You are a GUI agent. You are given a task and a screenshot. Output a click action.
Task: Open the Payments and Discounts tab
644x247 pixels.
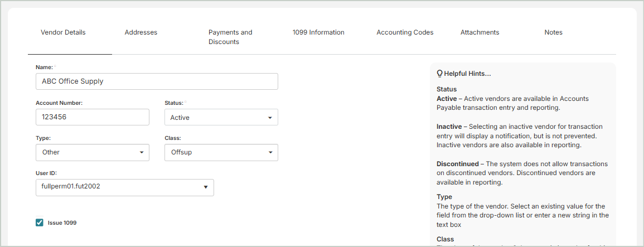coord(230,37)
